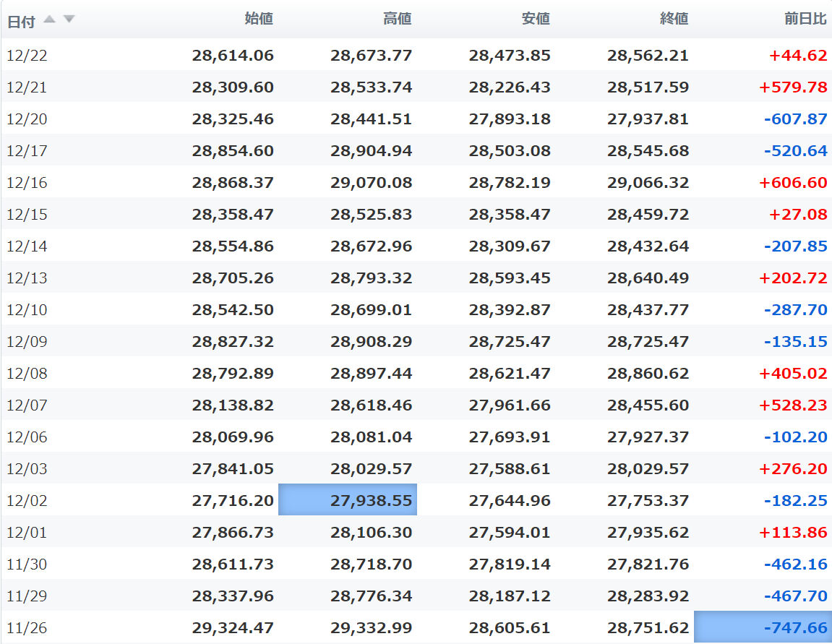Select high price 28,673.77

point(372,55)
